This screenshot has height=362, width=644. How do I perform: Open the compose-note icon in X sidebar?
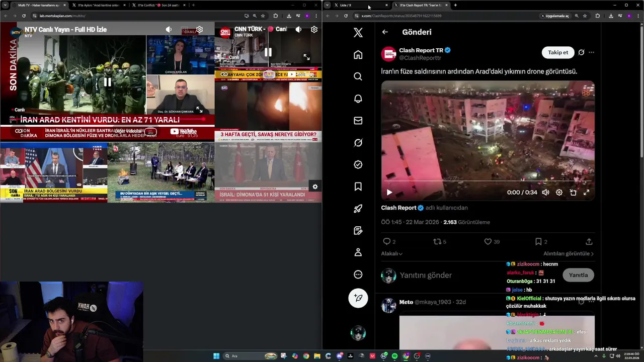point(358,231)
